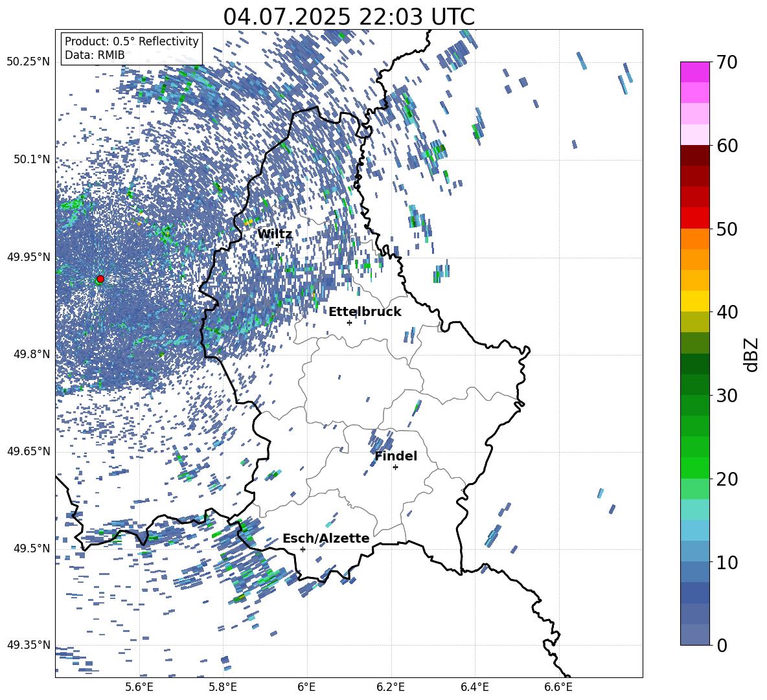Click the cross marker below Esch/Alzette
The height and width of the screenshot is (700, 767).
[x=303, y=549]
